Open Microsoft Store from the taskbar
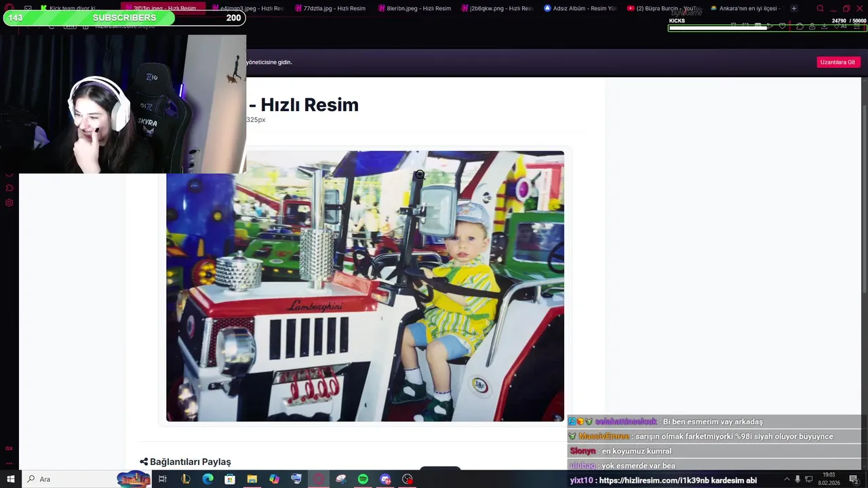868x488 pixels. (x=230, y=479)
